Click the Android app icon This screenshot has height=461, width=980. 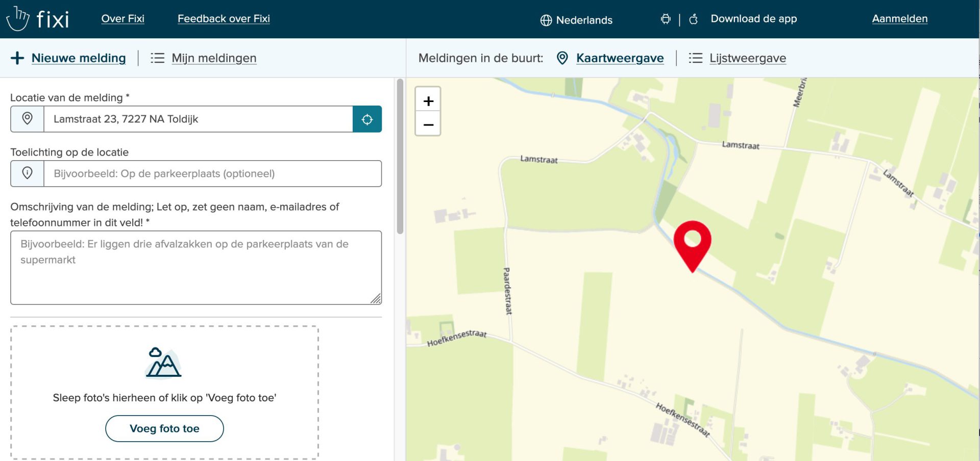point(666,19)
